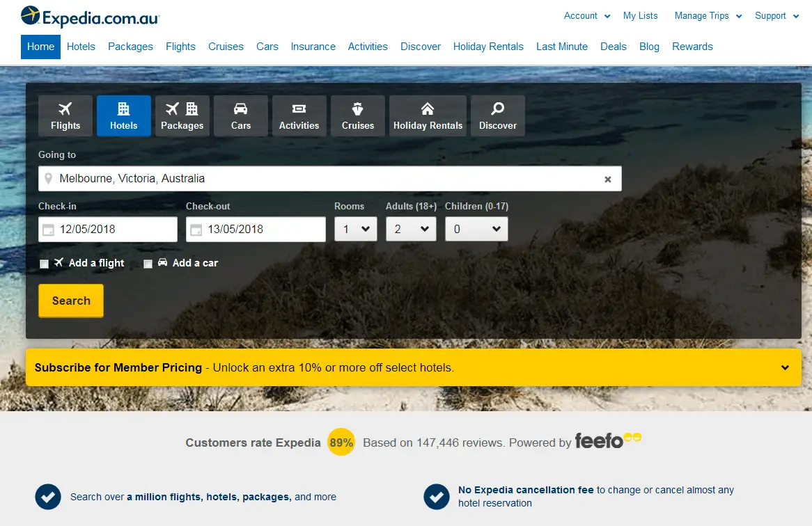Open the Check-in calendar icon

(48, 230)
